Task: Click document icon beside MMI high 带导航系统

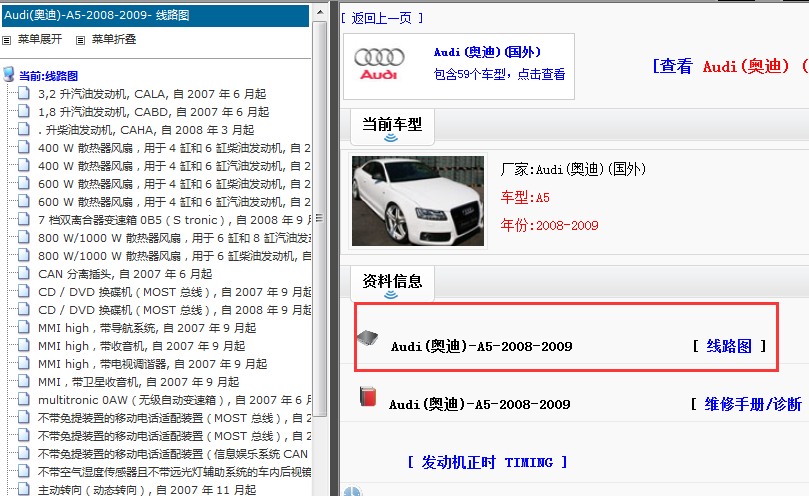Action: (24, 327)
